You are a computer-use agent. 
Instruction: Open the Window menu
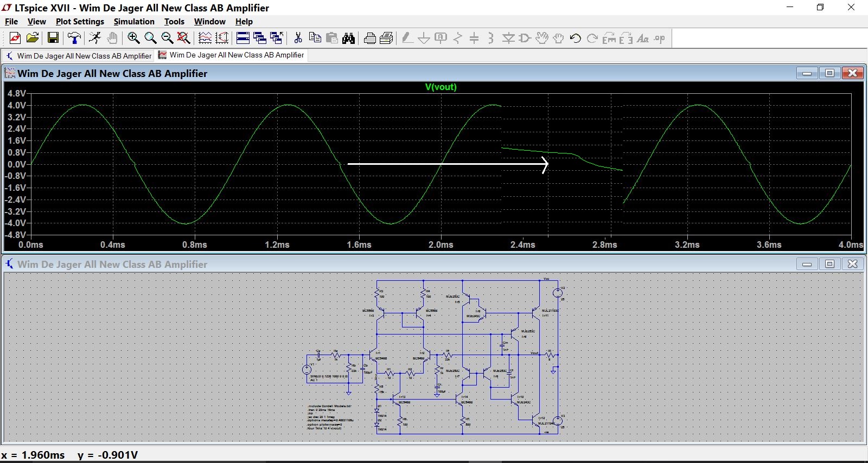(209, 22)
